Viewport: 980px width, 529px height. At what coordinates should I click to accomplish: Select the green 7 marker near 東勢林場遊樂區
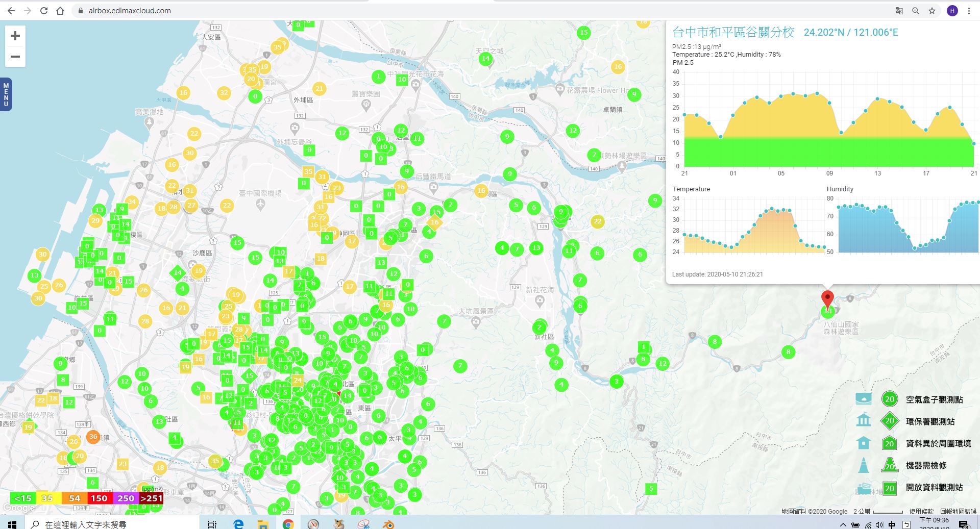pos(594,155)
